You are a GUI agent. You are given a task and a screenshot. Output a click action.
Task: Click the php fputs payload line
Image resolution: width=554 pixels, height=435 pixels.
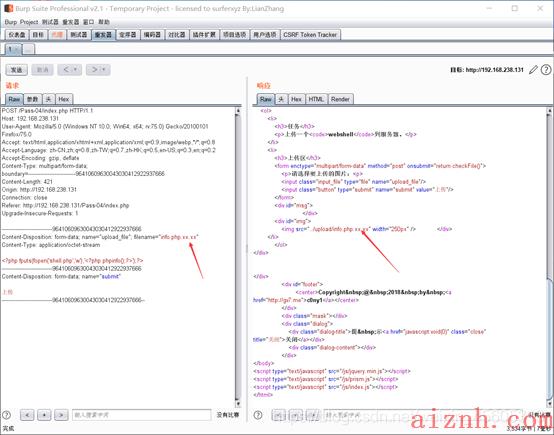point(72,261)
